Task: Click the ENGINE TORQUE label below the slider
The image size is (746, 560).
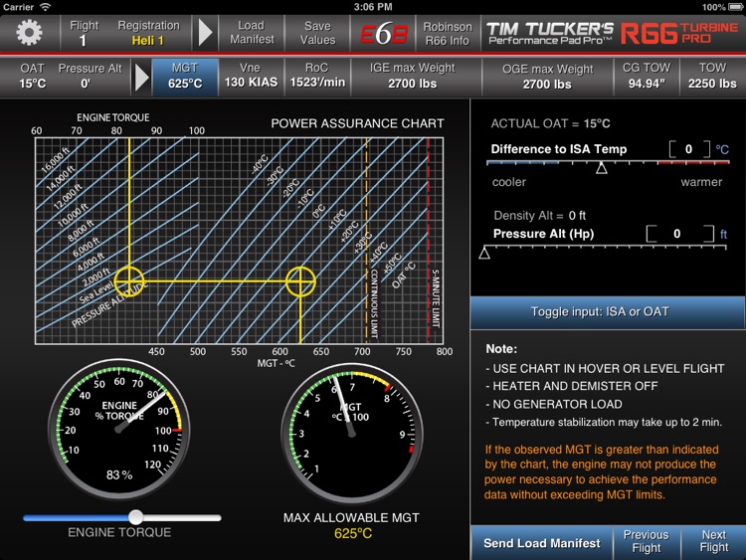Action: click(x=119, y=532)
